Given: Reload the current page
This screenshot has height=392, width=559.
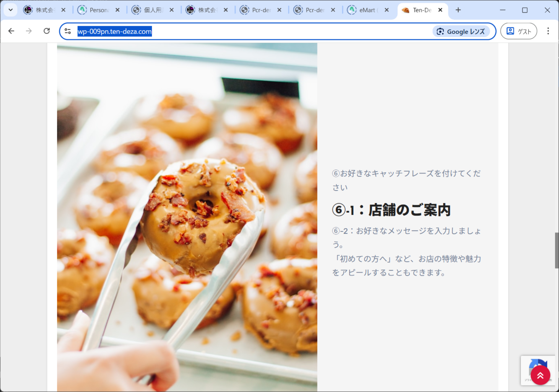Looking at the screenshot, I should 46,31.
